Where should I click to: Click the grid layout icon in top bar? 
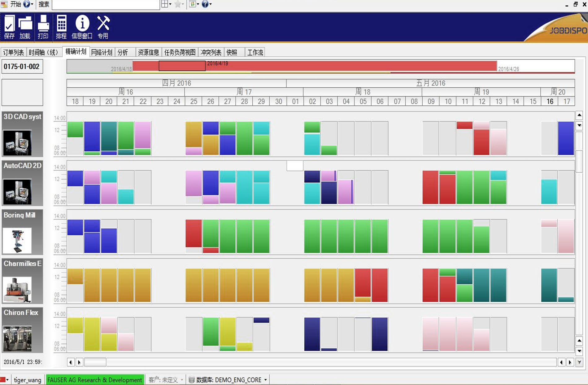click(x=165, y=4)
